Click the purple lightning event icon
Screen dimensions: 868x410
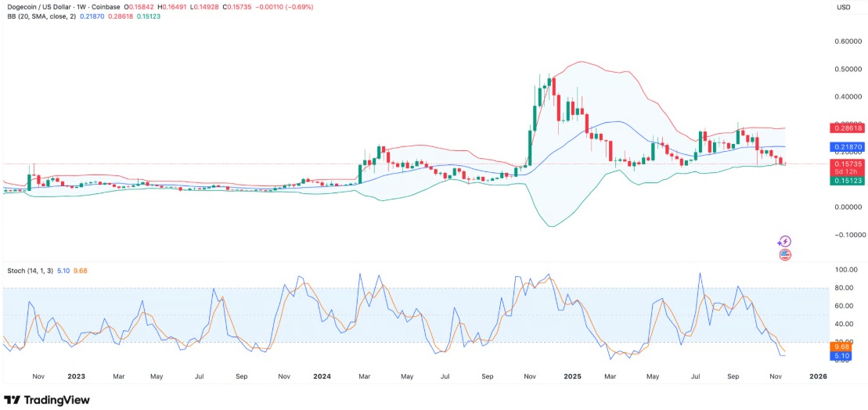pyautogui.click(x=785, y=242)
